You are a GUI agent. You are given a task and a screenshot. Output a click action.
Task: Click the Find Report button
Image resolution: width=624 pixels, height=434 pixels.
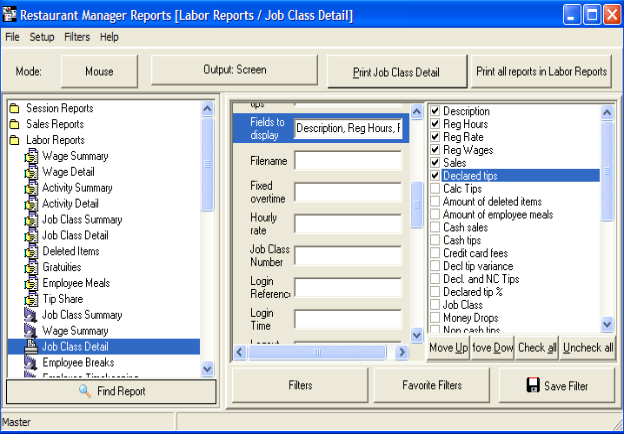click(x=111, y=391)
